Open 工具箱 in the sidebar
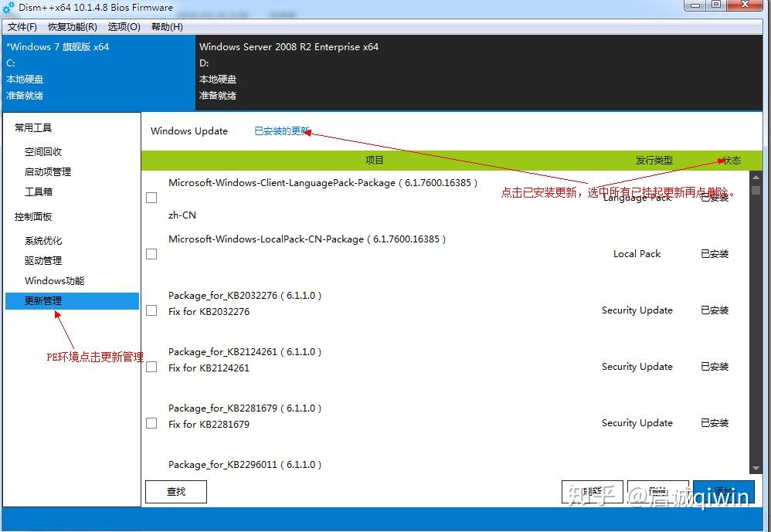The width and height of the screenshot is (771, 532). 39,191
